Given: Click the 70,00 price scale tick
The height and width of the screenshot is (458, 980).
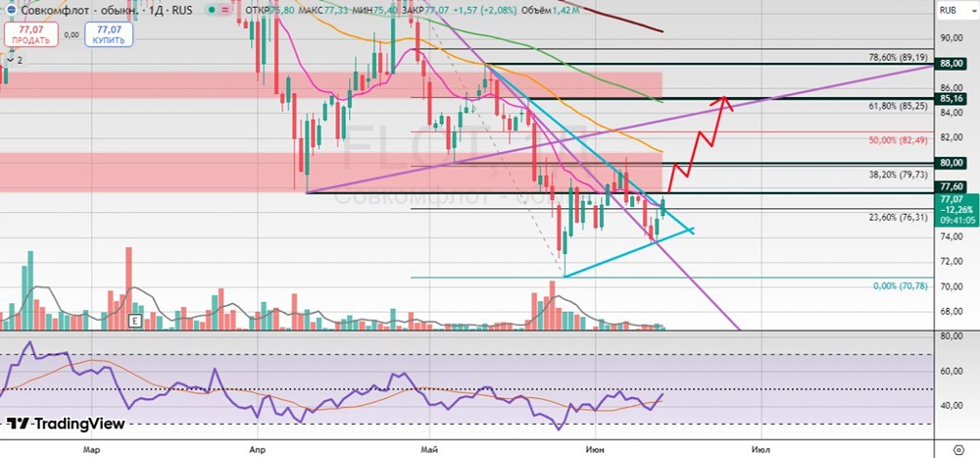Looking at the screenshot, I should coord(950,286).
